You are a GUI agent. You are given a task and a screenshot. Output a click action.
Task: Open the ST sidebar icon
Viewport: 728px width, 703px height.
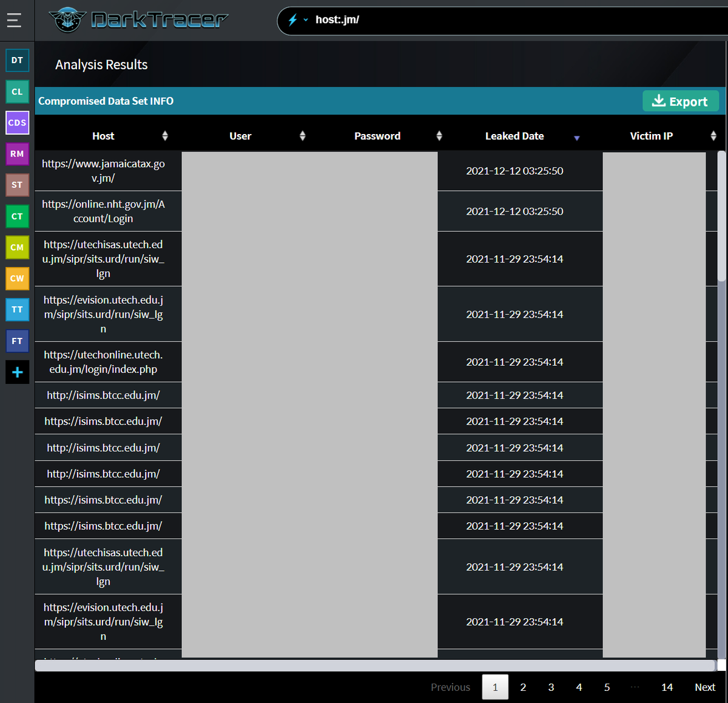[17, 185]
